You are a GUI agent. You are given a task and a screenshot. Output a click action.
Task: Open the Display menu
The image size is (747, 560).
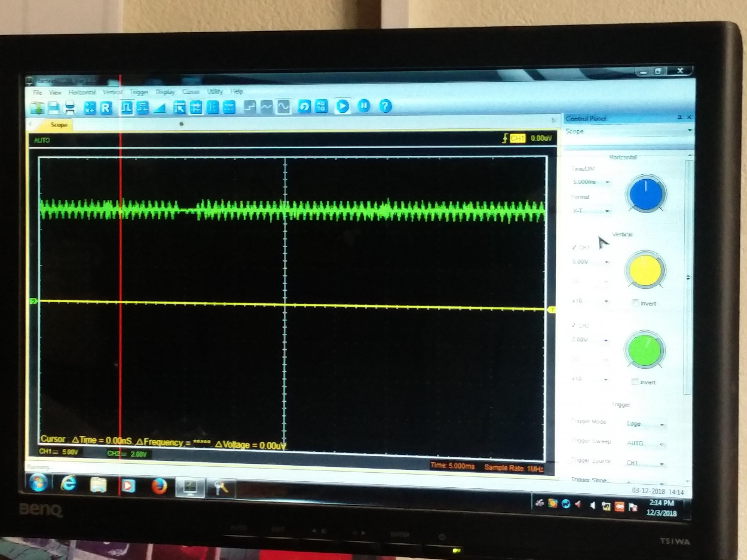[x=165, y=92]
